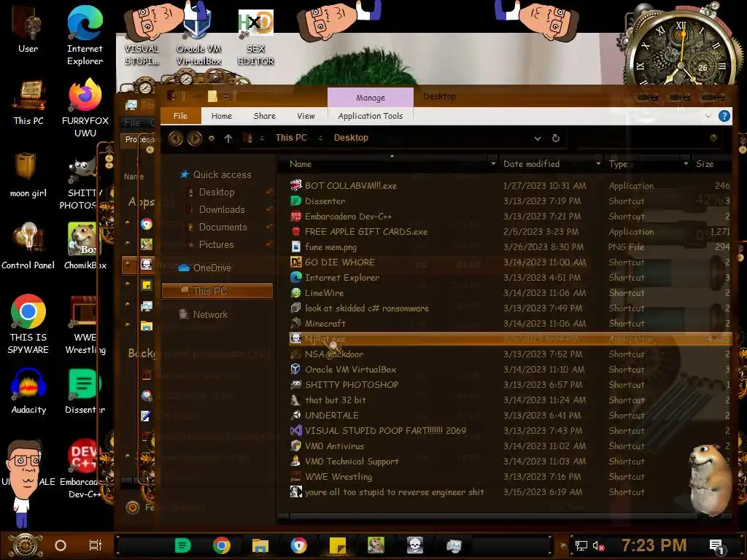Open the skull icon on the taskbar
This screenshot has height=560, width=747.
point(414,545)
